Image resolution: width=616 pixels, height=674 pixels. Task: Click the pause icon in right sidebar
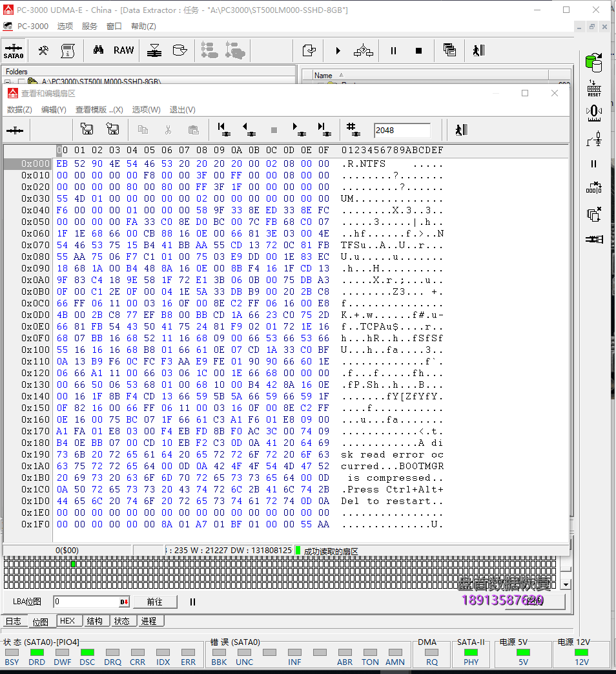593,163
